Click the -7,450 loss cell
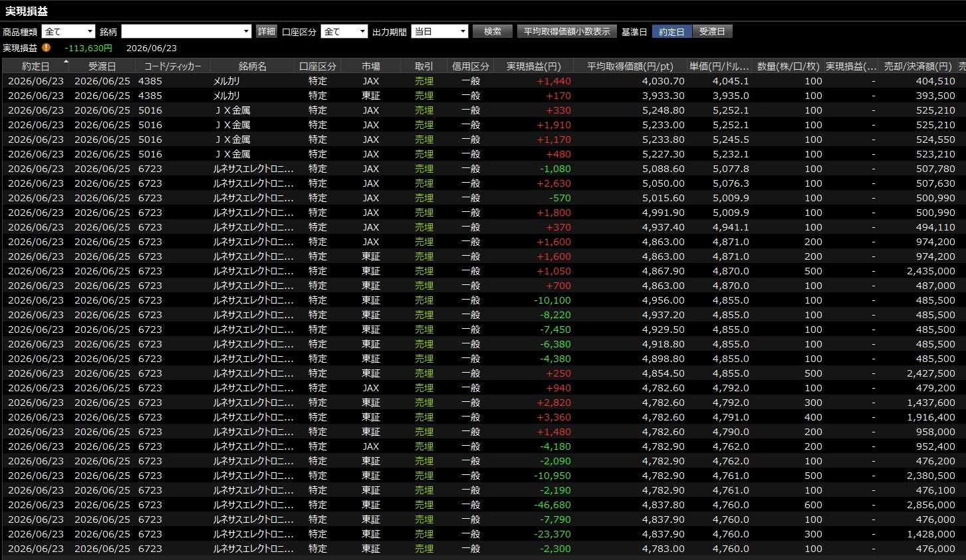This screenshot has height=560, width=966. click(554, 329)
